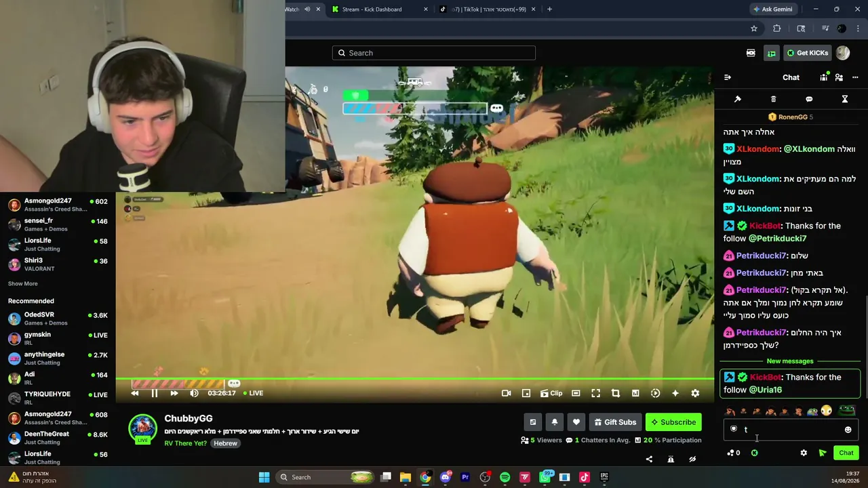Pause the live stream video

point(155,393)
